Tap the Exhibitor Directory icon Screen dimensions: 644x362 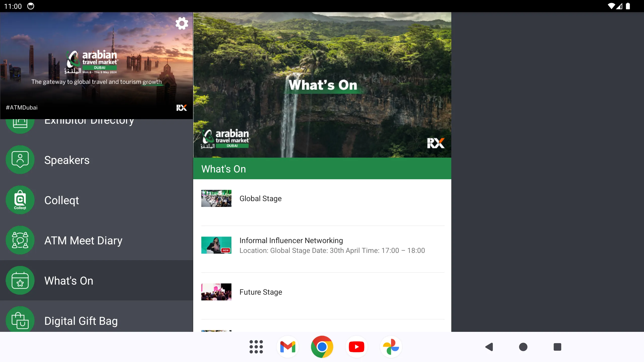[x=20, y=126]
